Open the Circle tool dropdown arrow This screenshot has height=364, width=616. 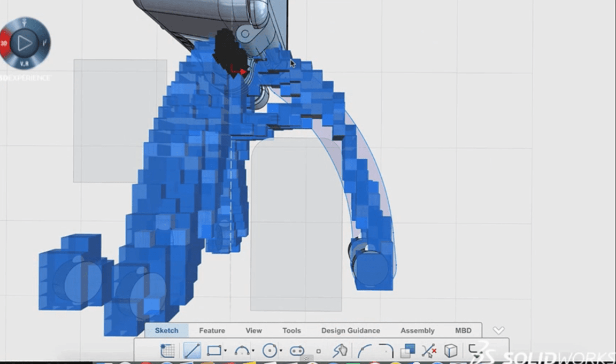(281, 351)
